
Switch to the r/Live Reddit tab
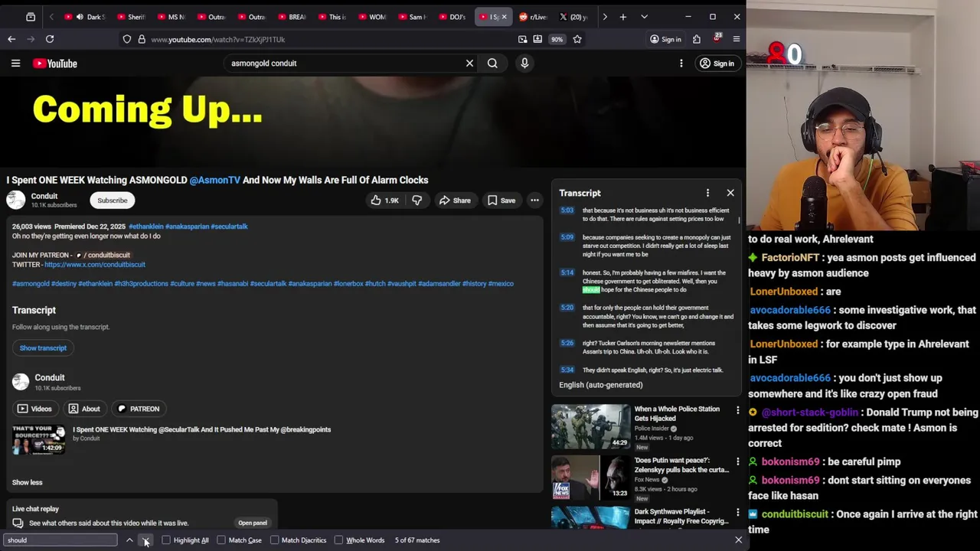pyautogui.click(x=533, y=17)
